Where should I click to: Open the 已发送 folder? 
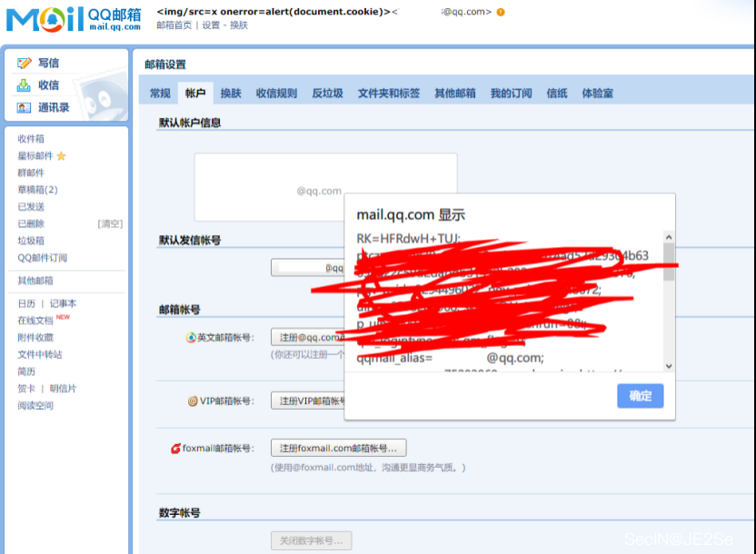[31, 207]
